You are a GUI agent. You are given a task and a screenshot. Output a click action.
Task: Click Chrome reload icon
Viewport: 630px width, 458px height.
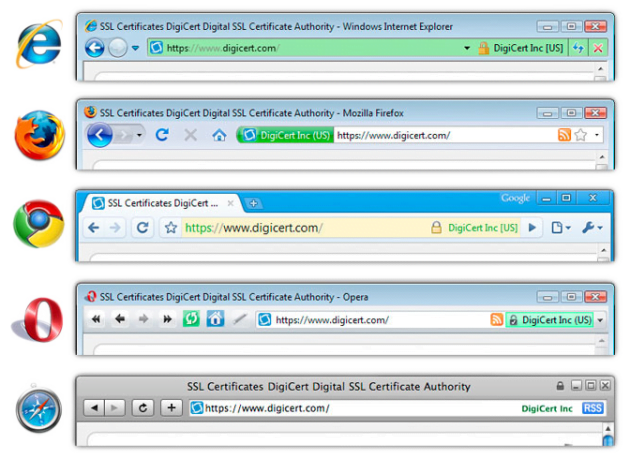coord(143,228)
